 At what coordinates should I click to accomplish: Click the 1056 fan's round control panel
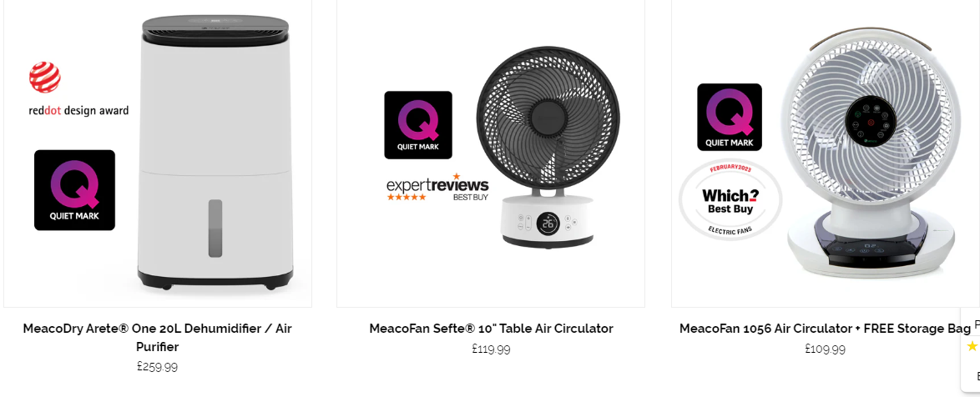tap(869, 120)
